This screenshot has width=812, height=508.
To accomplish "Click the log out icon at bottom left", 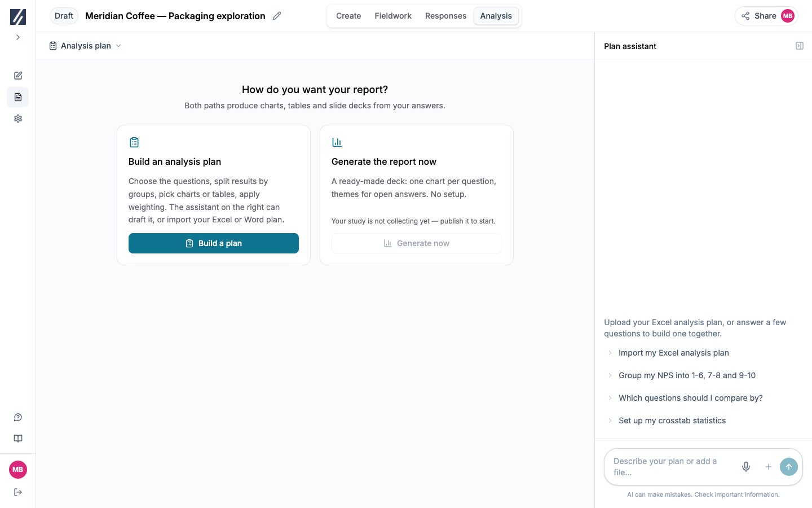I will 18,492.
